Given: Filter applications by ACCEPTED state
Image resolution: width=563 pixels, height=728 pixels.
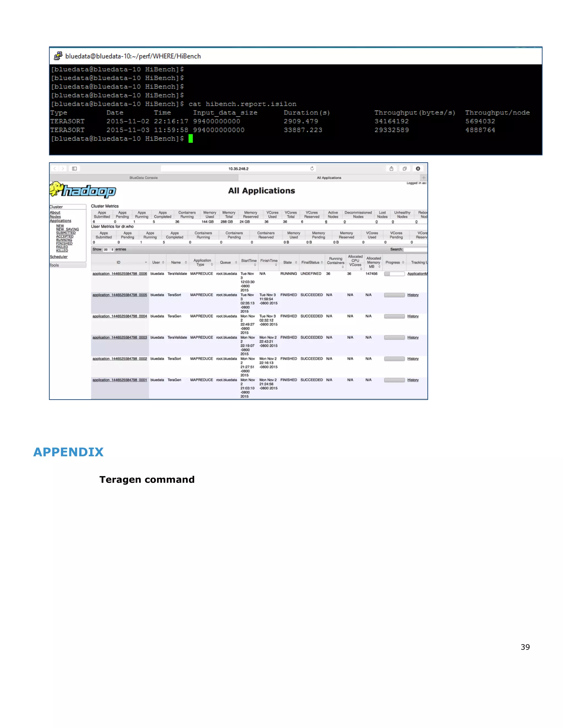Looking at the screenshot, I should point(65,236).
